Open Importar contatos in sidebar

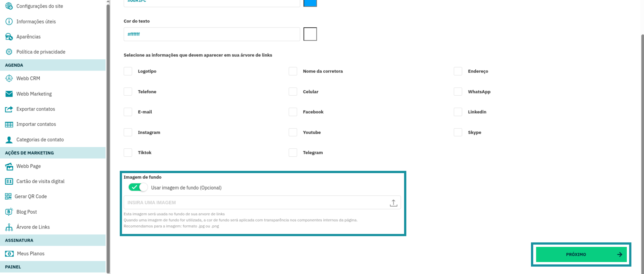click(x=36, y=124)
